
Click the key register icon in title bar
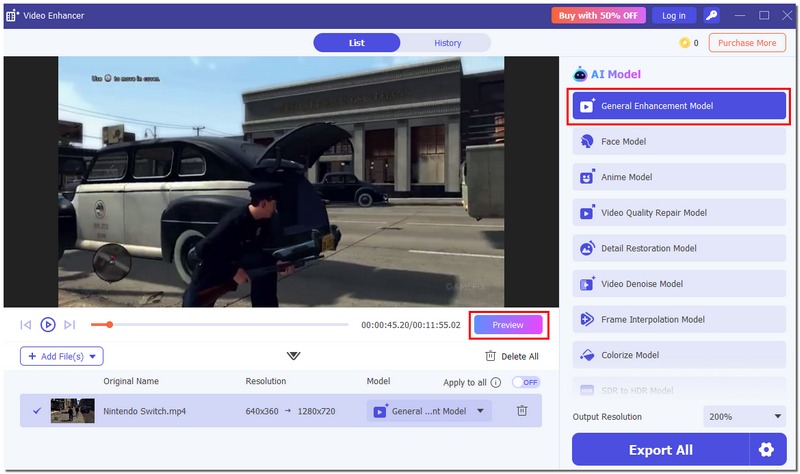coord(711,15)
